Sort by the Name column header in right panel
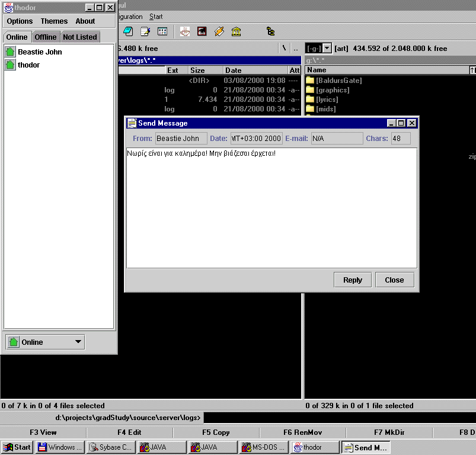This screenshot has height=455, width=476. (x=387, y=70)
